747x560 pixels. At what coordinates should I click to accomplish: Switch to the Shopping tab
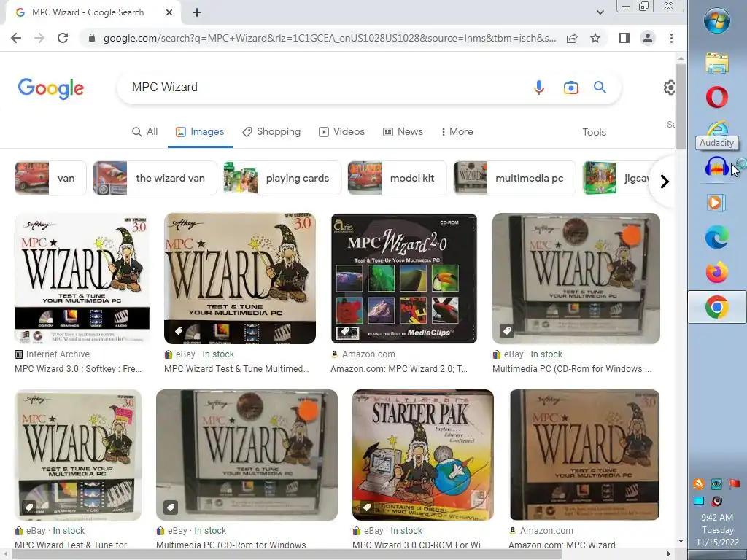271,132
